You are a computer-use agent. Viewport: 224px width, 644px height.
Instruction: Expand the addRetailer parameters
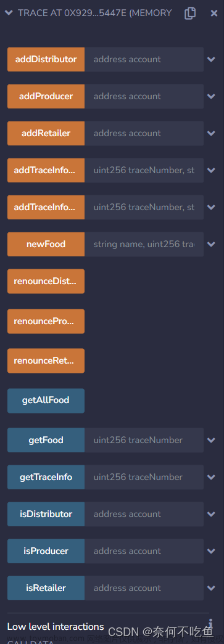(x=211, y=133)
